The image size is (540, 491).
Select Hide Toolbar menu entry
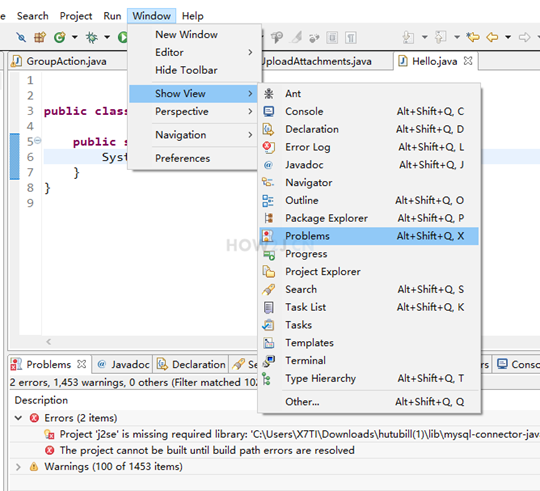(x=194, y=70)
